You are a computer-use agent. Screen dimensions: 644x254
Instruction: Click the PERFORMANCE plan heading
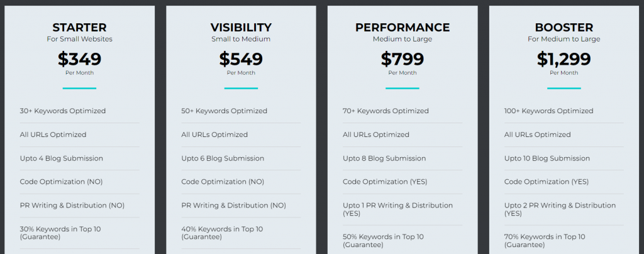[402, 28]
